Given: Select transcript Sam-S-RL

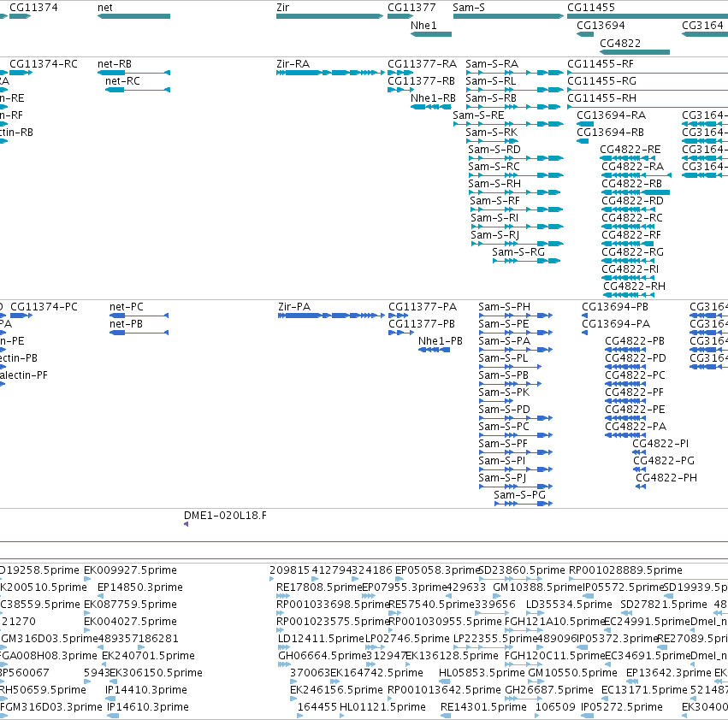Looking at the screenshot, I should coord(514,90).
